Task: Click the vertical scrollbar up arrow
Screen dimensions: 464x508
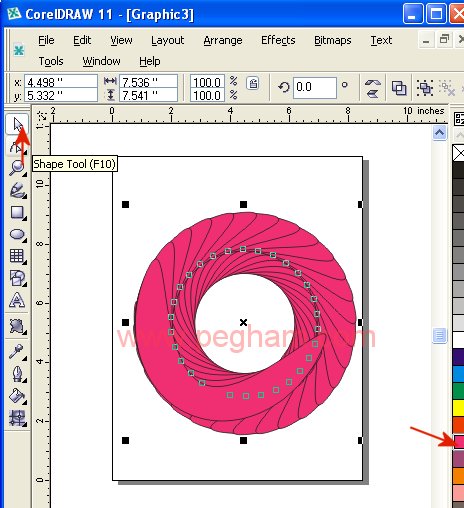Action: click(x=440, y=133)
